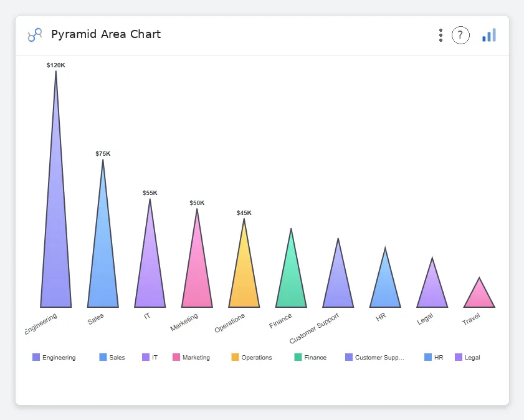Click the Engineering axis label
Viewport: 524px width, 420px height.
[41, 324]
